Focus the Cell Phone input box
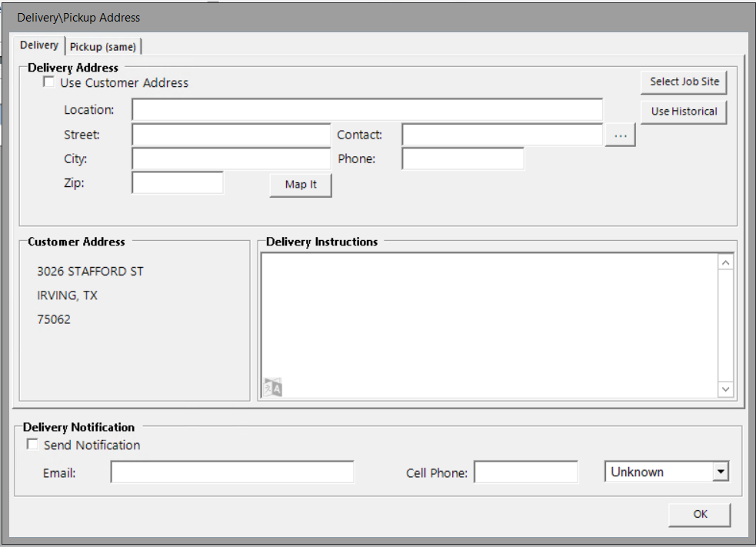Screen dimensions: 756x547 coord(525,472)
